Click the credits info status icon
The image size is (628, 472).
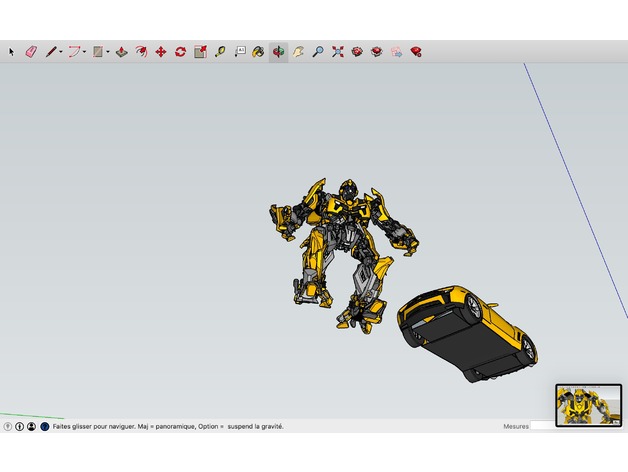pos(19,427)
